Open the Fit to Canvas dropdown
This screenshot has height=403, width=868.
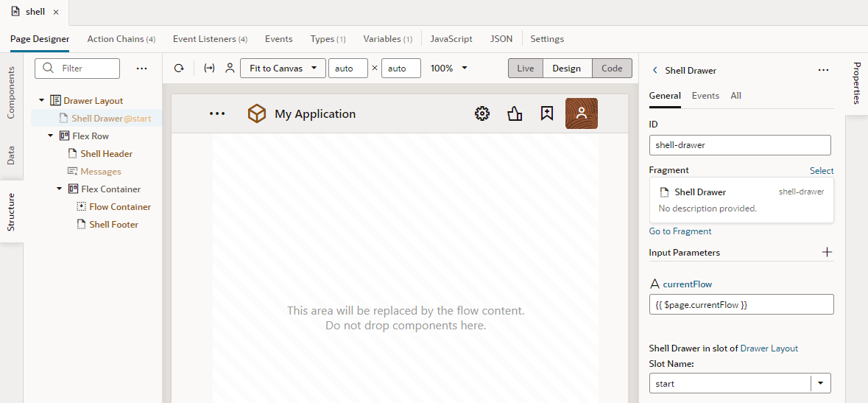[x=283, y=69]
